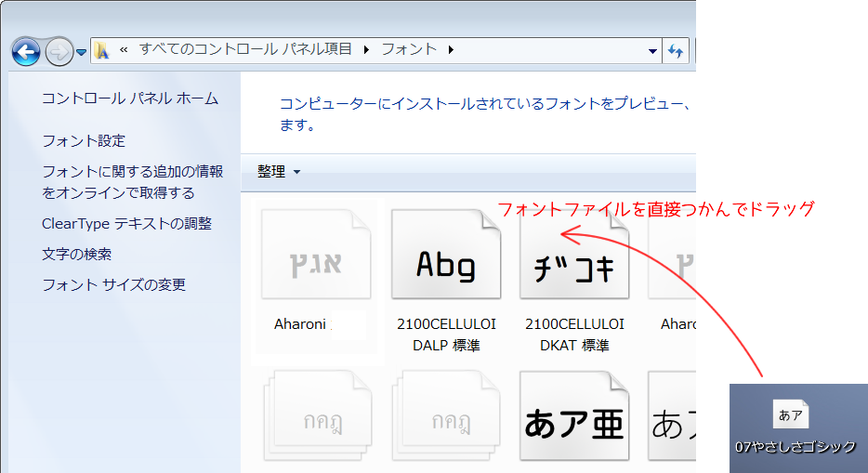Image resolution: width=868 pixels, height=473 pixels.
Task: Click the Forward navigation arrow button
Action: pos(59,50)
